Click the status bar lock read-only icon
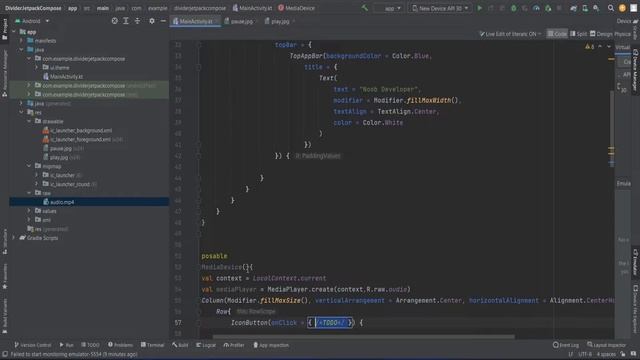Image resolution: width=640 pixels, height=360 pixels. (623, 354)
